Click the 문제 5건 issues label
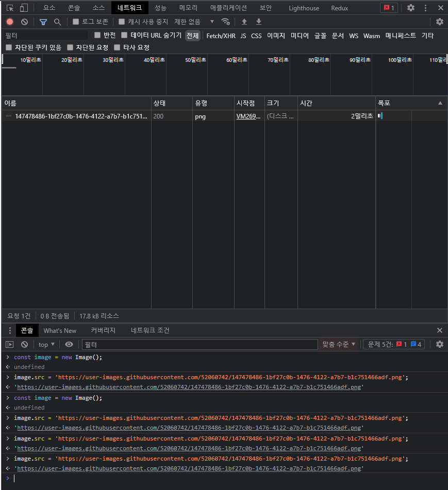The height and width of the screenshot is (490, 448). pos(380,344)
